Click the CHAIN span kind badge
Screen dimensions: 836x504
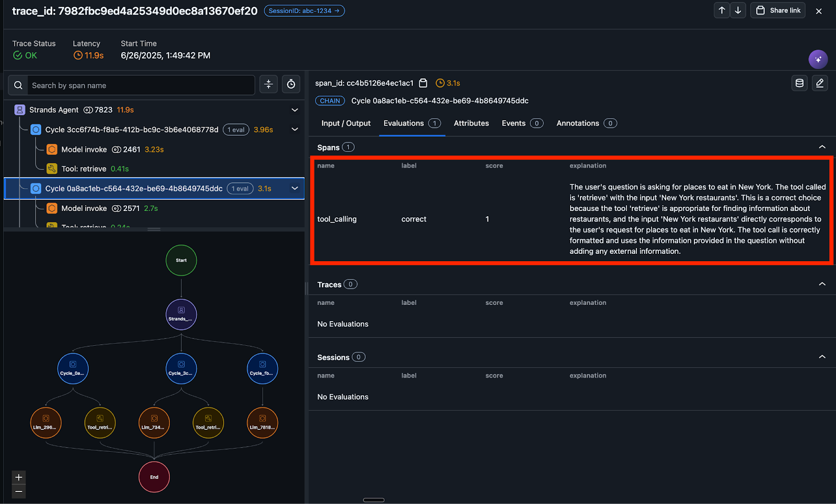330,101
